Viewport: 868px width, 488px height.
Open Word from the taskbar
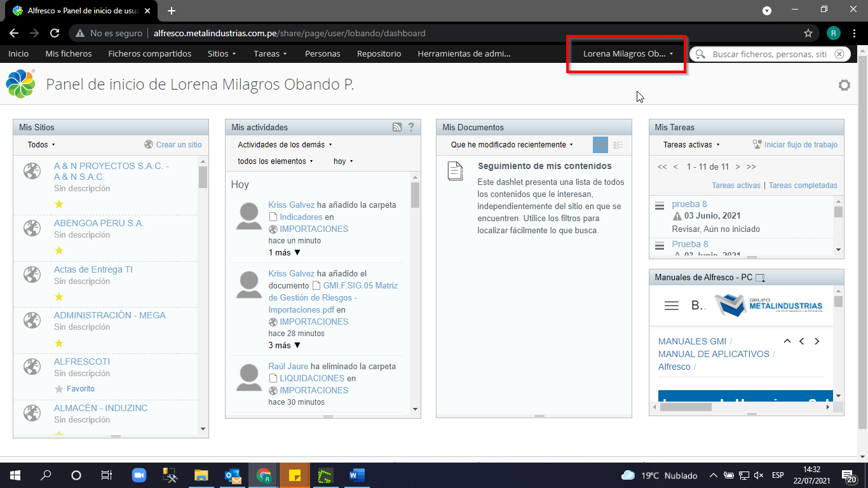pos(356,475)
